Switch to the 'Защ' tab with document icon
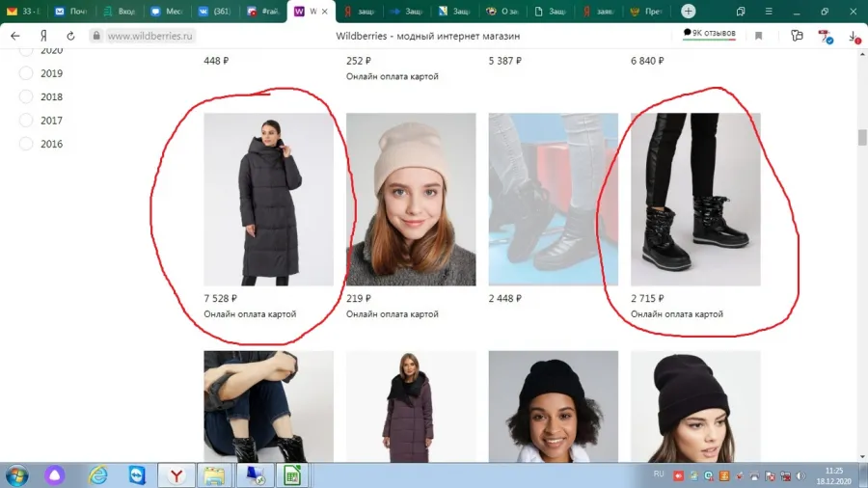The image size is (868, 488). tap(551, 11)
